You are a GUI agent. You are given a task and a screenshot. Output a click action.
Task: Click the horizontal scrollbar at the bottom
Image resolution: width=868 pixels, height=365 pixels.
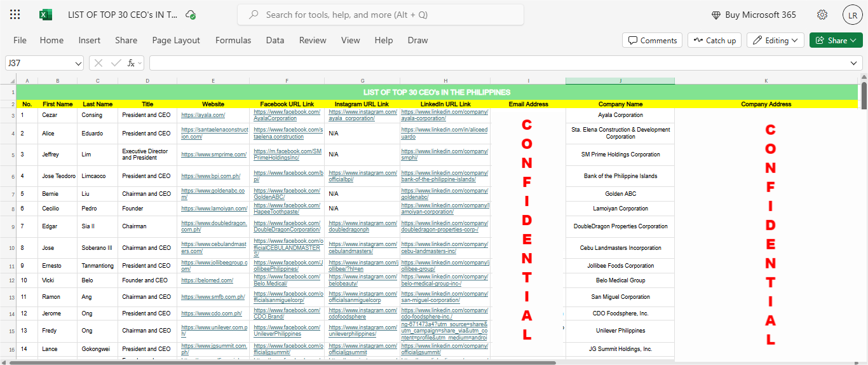point(283,362)
